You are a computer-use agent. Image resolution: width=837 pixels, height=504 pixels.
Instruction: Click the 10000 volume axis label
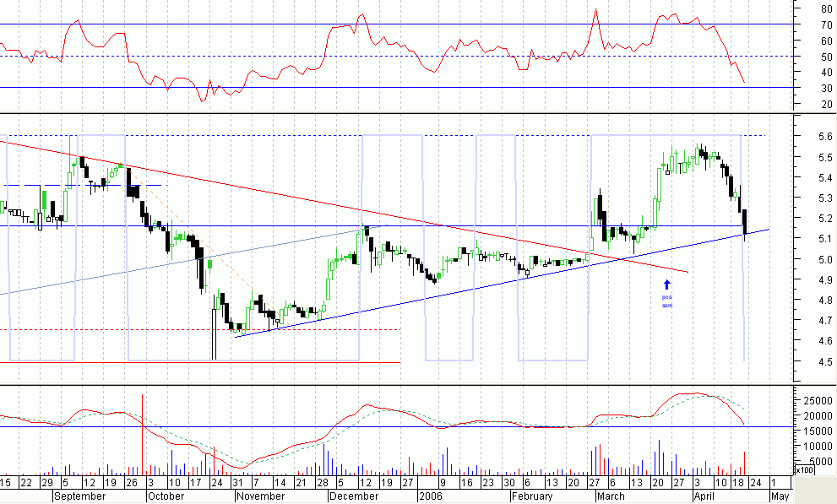click(x=818, y=447)
